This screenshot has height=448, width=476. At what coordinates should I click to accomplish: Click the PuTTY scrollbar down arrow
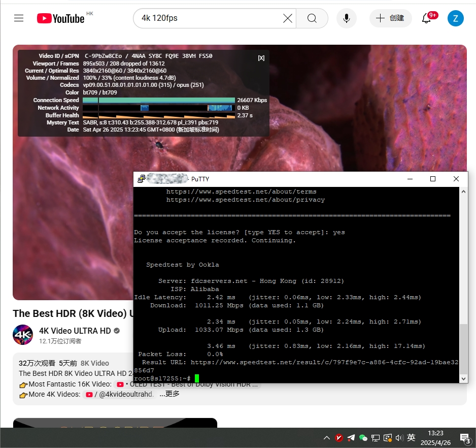(x=463, y=379)
